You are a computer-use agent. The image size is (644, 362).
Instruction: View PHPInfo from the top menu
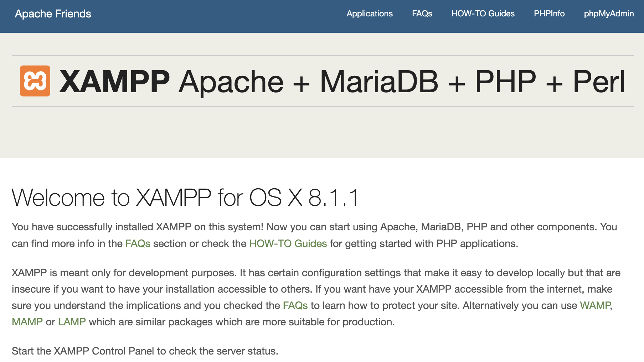549,14
